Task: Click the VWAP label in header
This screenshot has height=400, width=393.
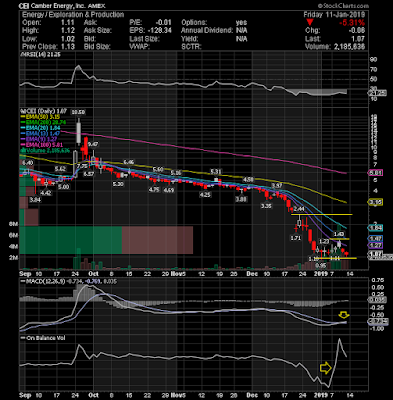Action: [x=139, y=47]
